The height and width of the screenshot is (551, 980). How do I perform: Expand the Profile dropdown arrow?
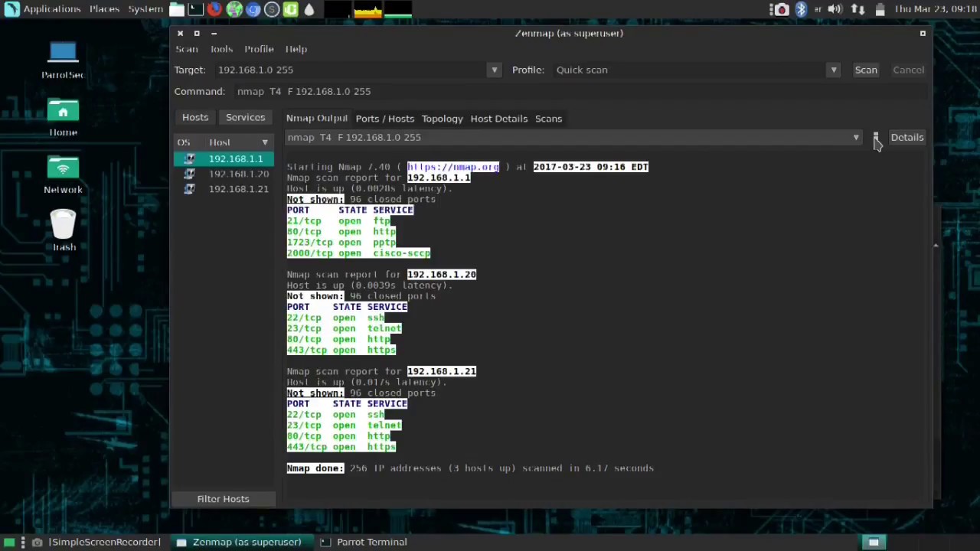[834, 70]
